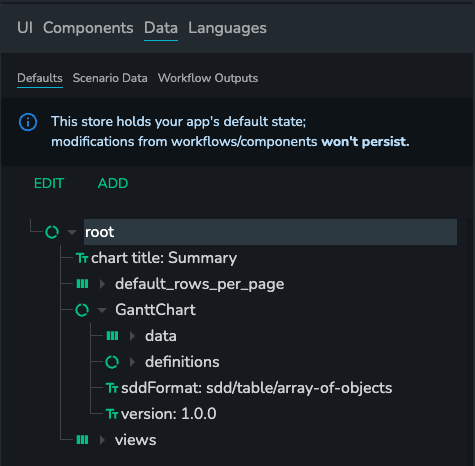Click the blue info circle icon

point(28,122)
